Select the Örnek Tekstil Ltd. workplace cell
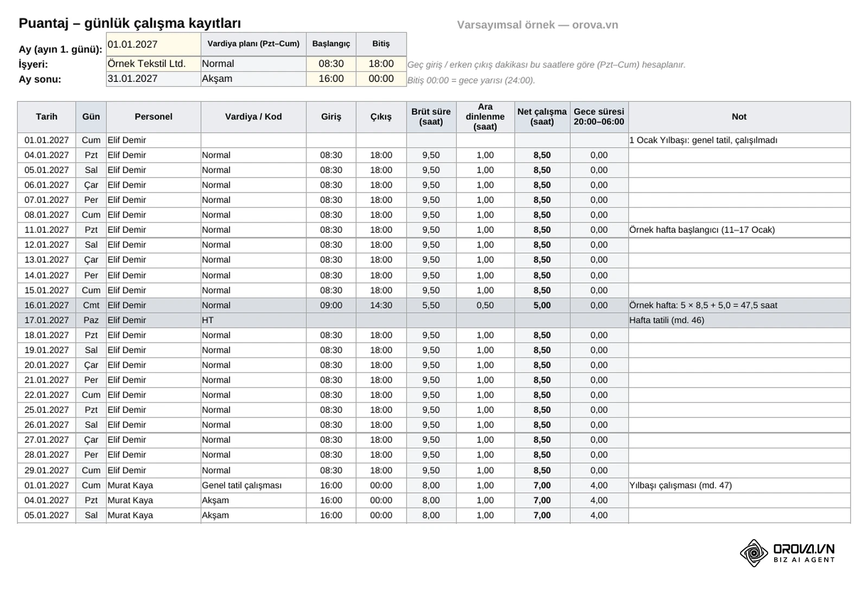868x589 pixels. coord(154,64)
